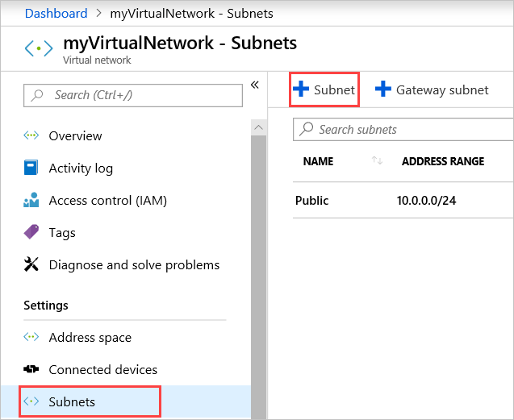The width and height of the screenshot is (514, 420).
Task: Click the purple Tags icon
Action: click(31, 232)
